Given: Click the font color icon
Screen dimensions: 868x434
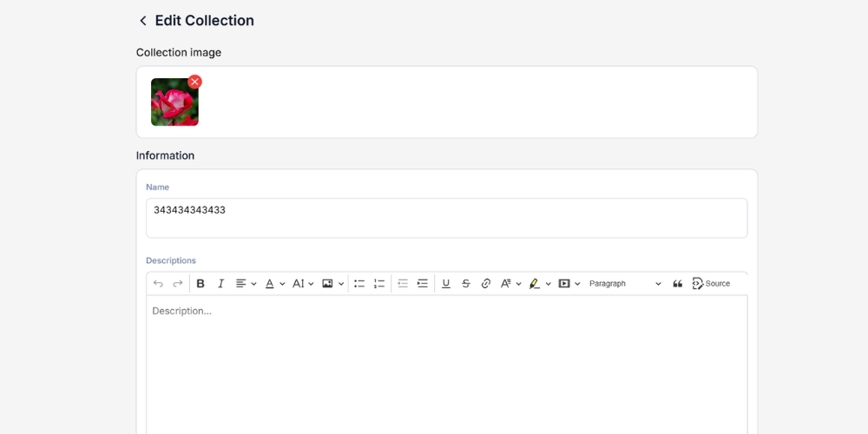Looking at the screenshot, I should (x=270, y=284).
